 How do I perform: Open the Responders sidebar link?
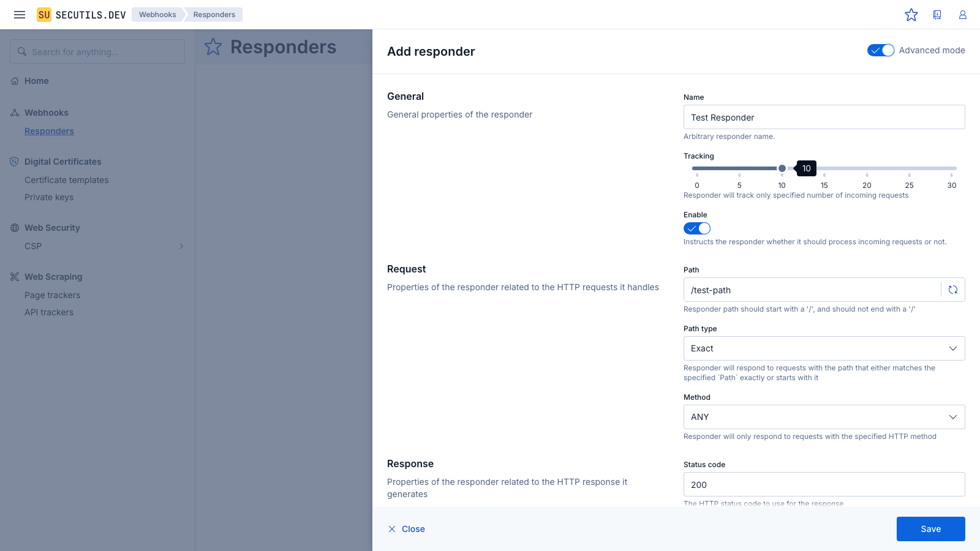point(49,131)
